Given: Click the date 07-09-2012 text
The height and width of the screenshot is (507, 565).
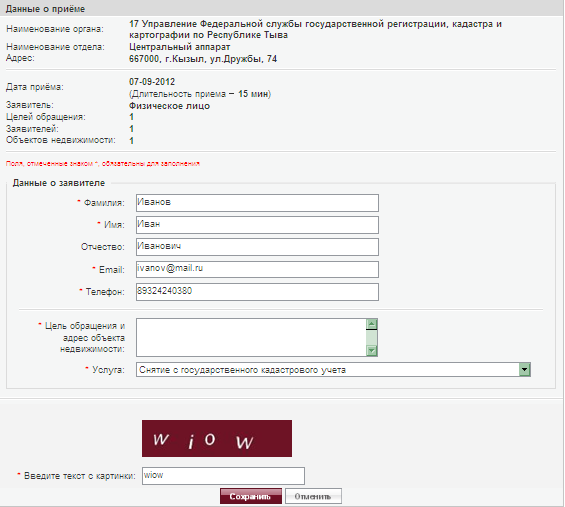Looking at the screenshot, I should point(152,82).
